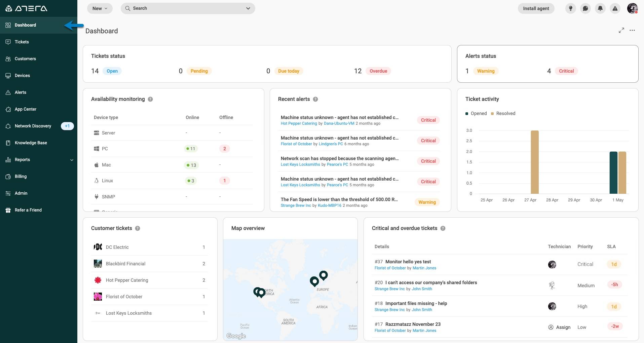The height and width of the screenshot is (343, 644).
Task: Click the Availability monitoring help icon
Action: click(x=150, y=99)
